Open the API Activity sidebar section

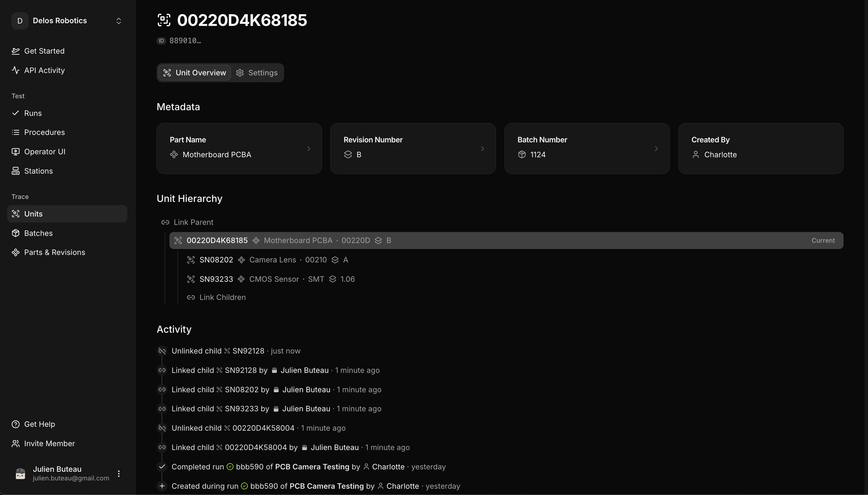pos(44,70)
